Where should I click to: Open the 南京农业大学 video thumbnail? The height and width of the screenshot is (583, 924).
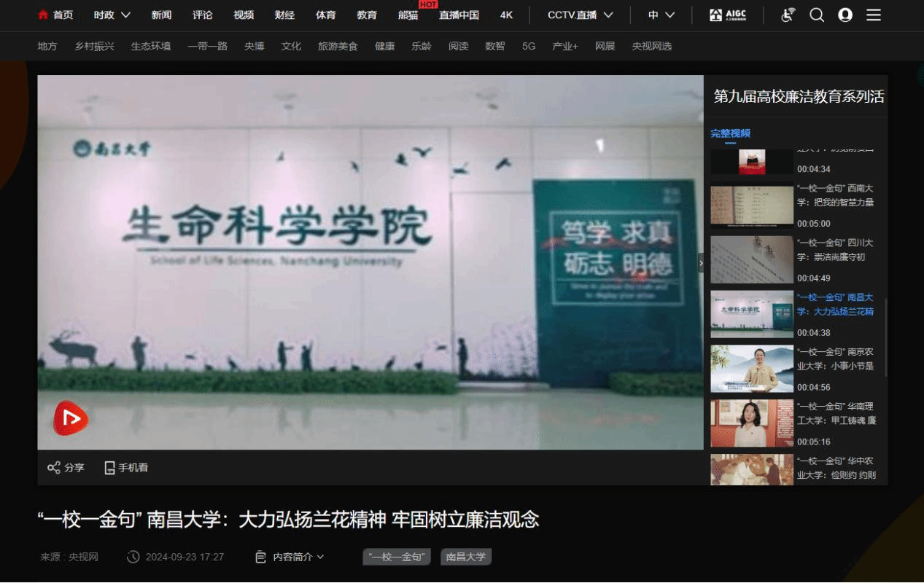[752, 369]
